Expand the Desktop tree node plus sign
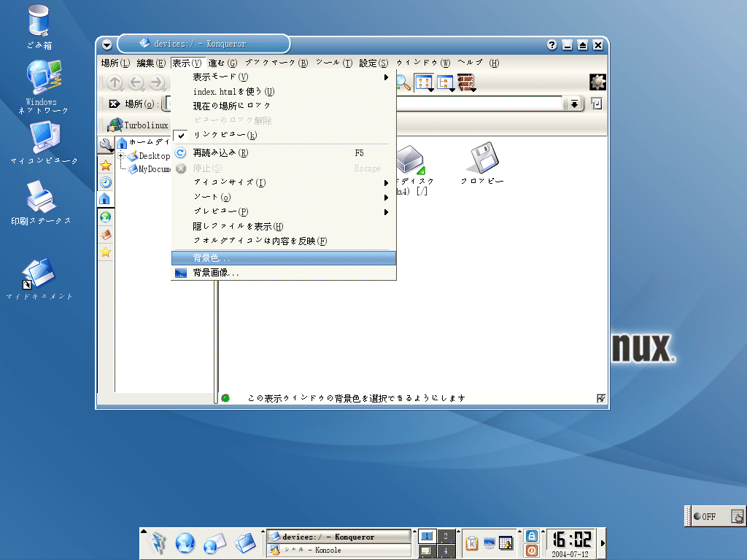 point(121,156)
